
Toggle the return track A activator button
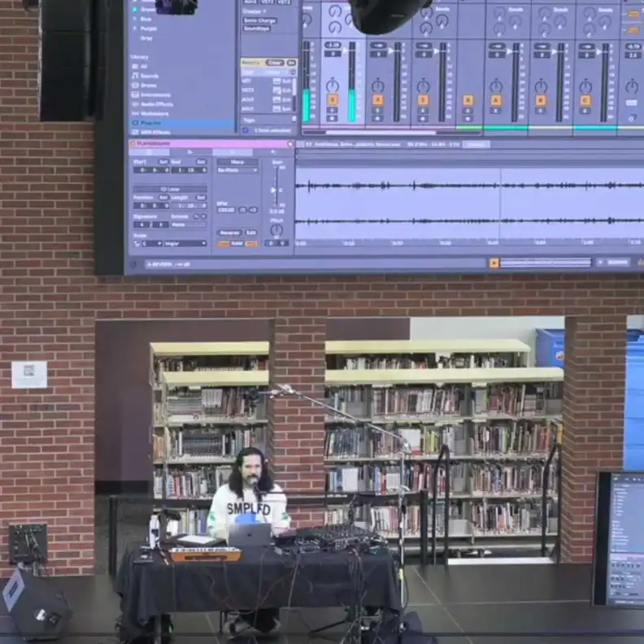pos(495,100)
